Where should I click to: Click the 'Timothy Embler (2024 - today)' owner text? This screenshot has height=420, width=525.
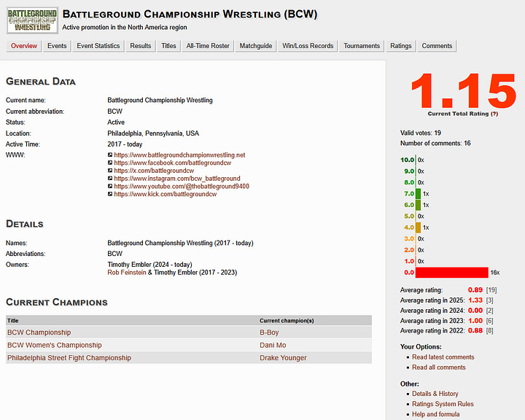tap(149, 264)
